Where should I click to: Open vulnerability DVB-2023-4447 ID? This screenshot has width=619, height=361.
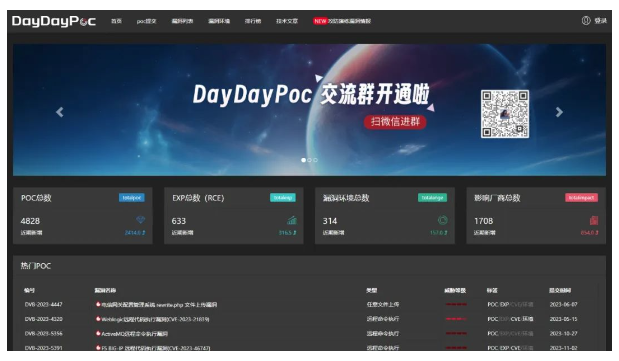coord(44,305)
